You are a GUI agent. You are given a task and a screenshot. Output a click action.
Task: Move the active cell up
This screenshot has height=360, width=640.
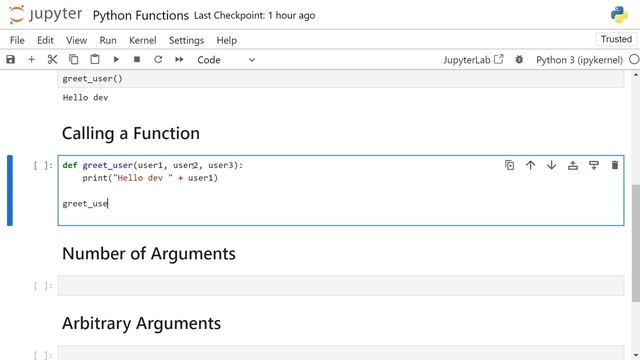(x=531, y=165)
